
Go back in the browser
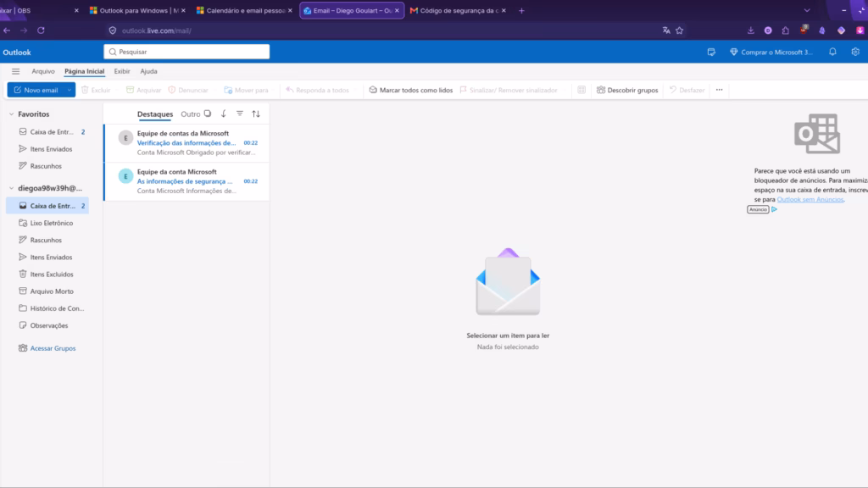tap(7, 30)
